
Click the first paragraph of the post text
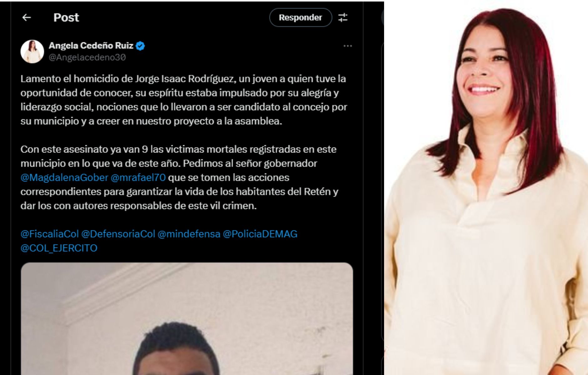tap(184, 100)
